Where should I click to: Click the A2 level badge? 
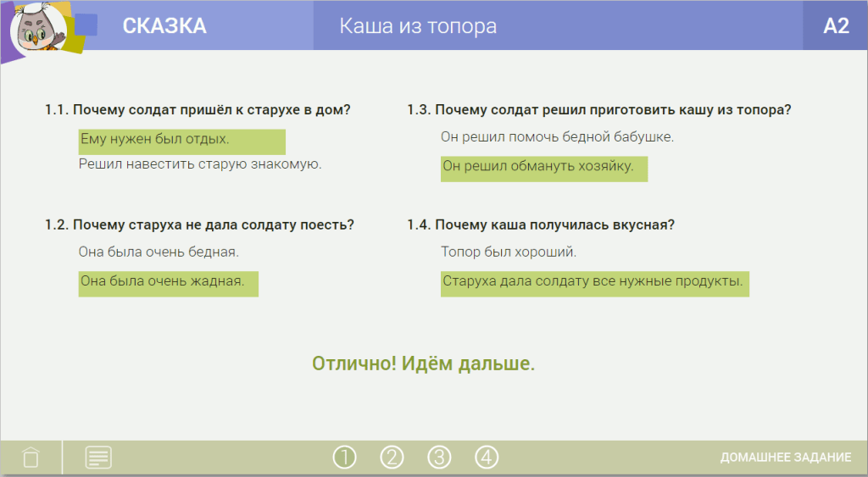(x=835, y=26)
